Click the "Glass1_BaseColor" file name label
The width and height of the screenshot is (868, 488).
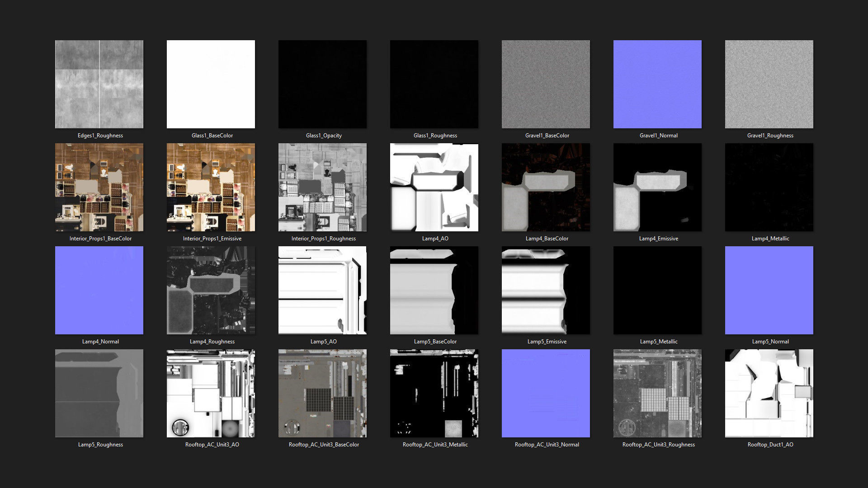(x=212, y=136)
